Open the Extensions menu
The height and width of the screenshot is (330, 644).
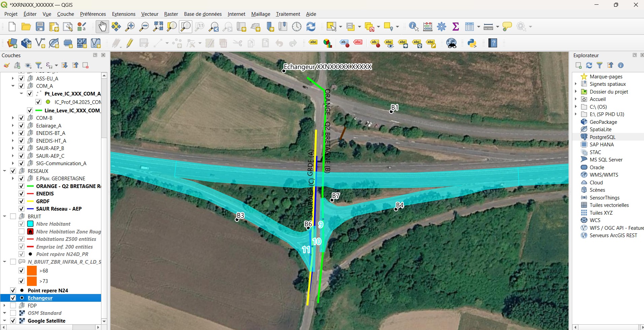pyautogui.click(x=124, y=14)
